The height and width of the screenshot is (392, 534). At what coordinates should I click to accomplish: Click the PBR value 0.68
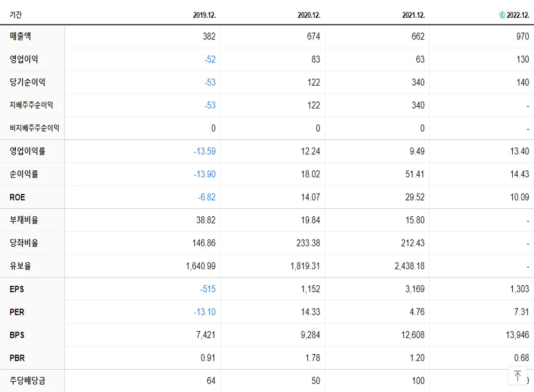click(522, 358)
